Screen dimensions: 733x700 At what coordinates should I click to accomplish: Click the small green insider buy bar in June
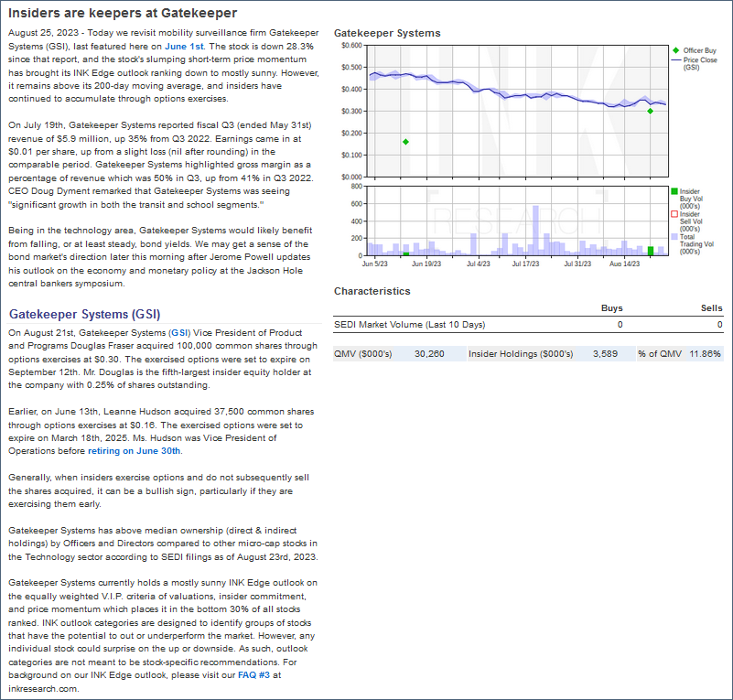coord(405,253)
